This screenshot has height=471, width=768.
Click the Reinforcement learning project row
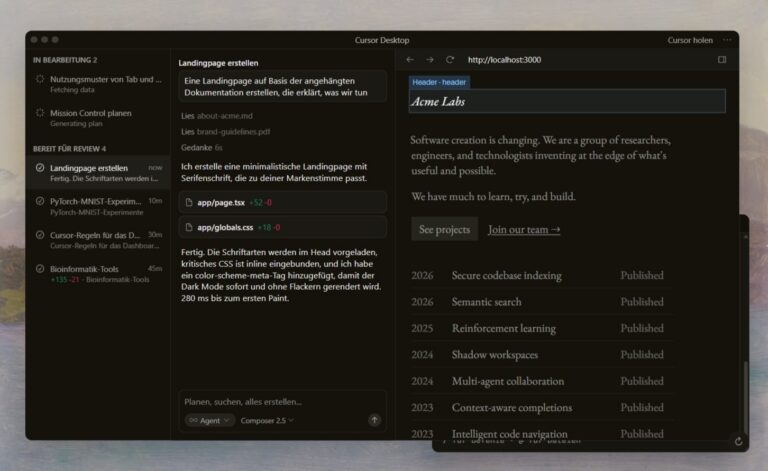coord(540,328)
